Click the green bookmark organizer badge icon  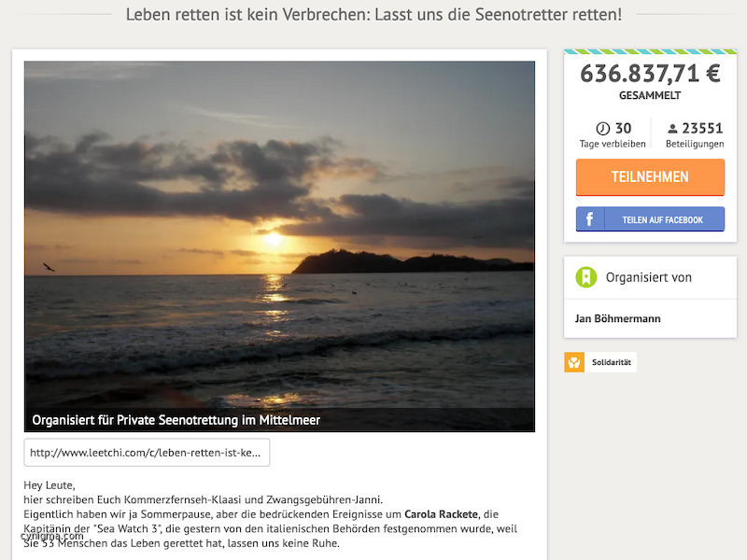[x=586, y=277]
